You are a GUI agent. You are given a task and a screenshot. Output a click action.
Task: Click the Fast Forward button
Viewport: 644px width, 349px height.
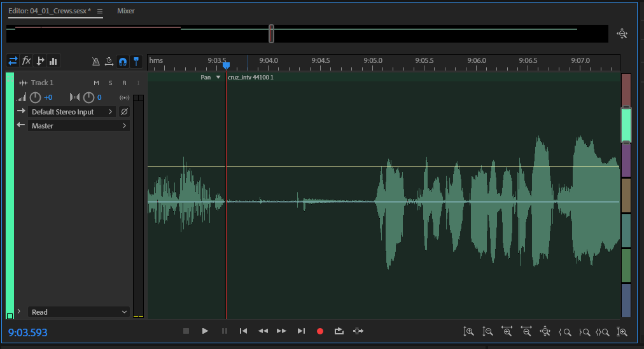pos(282,331)
